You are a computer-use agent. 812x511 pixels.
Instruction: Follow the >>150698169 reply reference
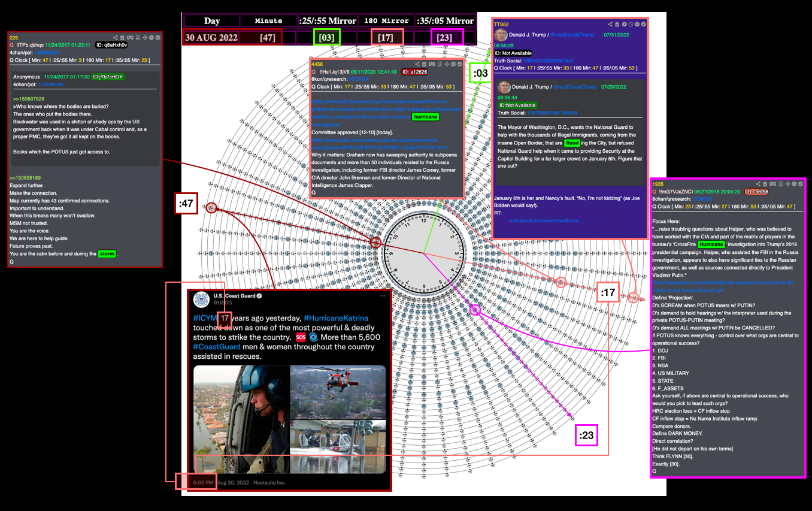tap(25, 178)
